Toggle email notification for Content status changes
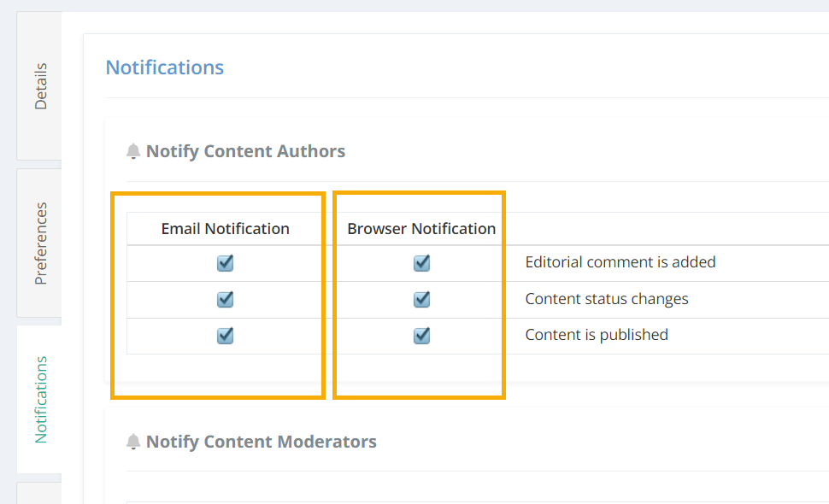The width and height of the screenshot is (829, 504). tap(226, 299)
